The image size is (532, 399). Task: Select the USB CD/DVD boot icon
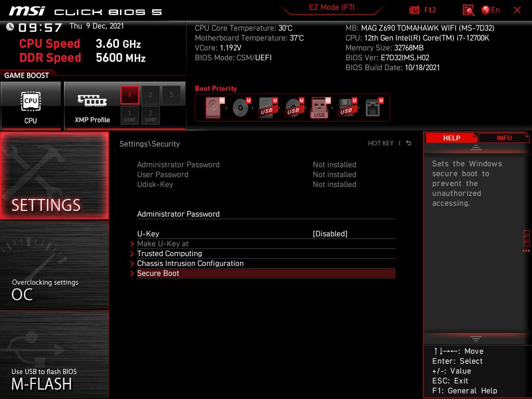(x=295, y=108)
